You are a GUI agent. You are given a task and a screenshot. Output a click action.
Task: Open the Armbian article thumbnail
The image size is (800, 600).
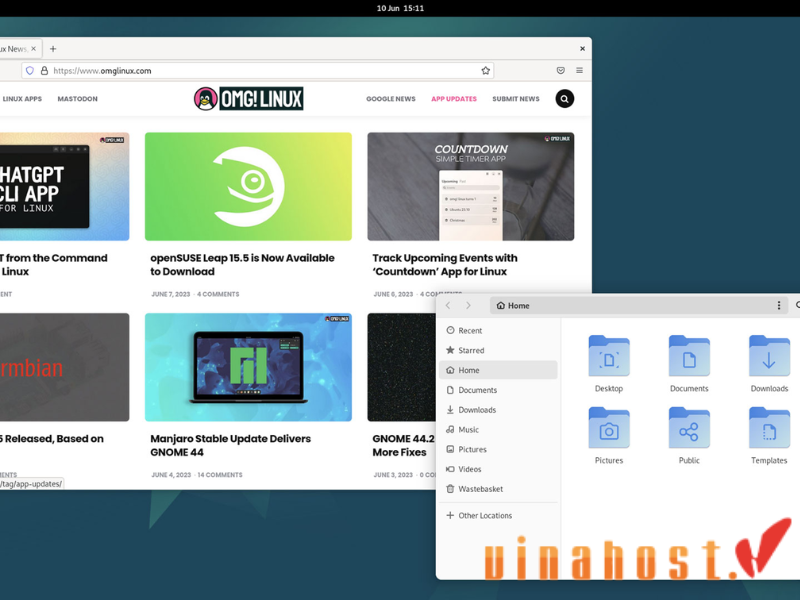click(x=64, y=367)
